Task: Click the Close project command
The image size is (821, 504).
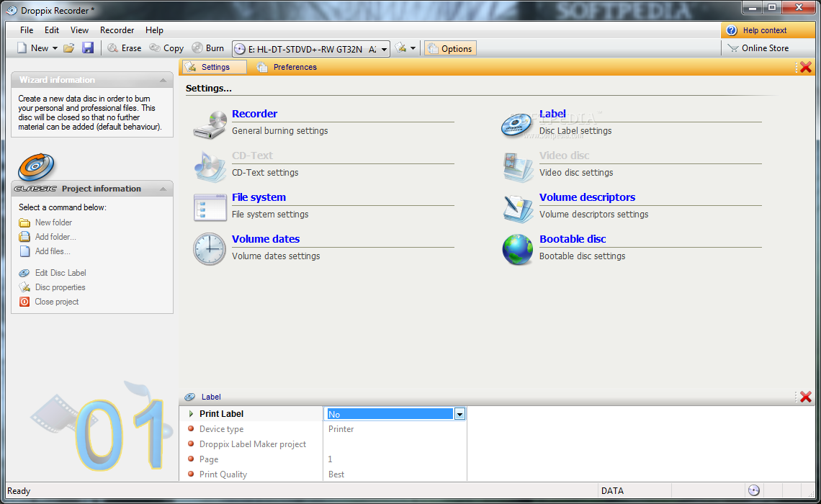Action: click(57, 302)
